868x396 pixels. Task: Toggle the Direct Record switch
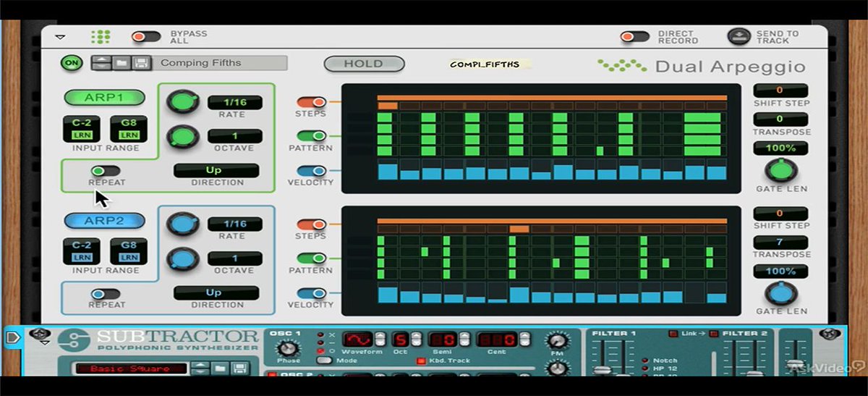pyautogui.click(x=635, y=37)
